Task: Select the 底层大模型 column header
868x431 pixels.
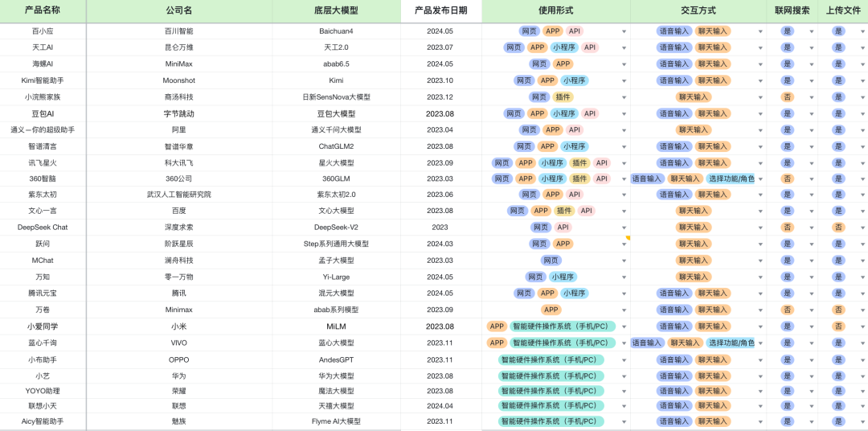Action: (x=336, y=10)
